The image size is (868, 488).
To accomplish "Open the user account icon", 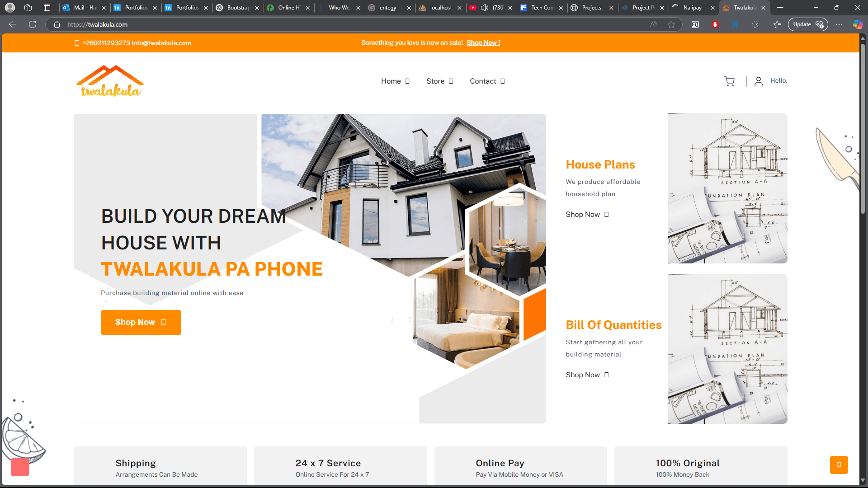I will (759, 81).
